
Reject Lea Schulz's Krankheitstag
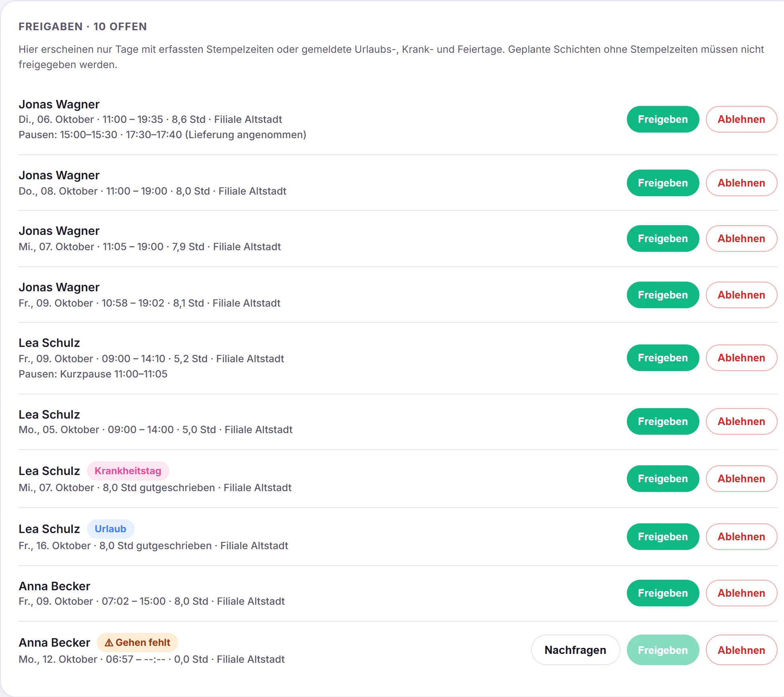[x=741, y=479]
